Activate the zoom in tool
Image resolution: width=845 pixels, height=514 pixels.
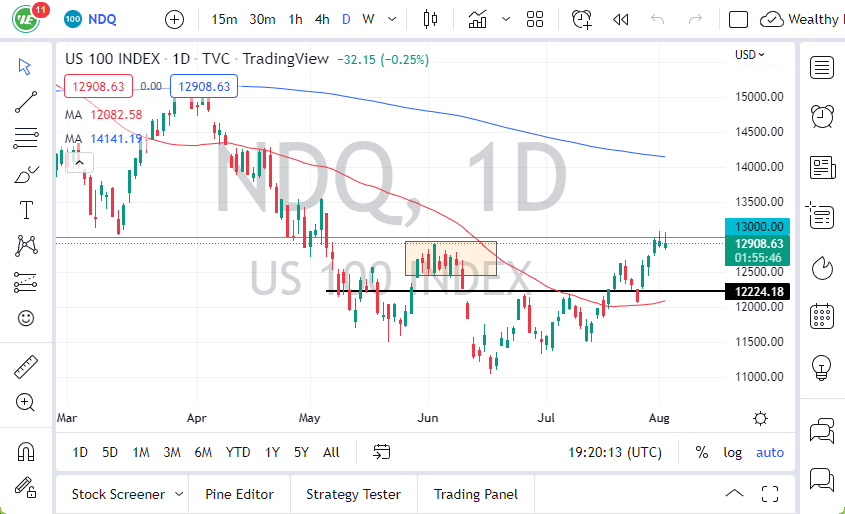coord(26,402)
